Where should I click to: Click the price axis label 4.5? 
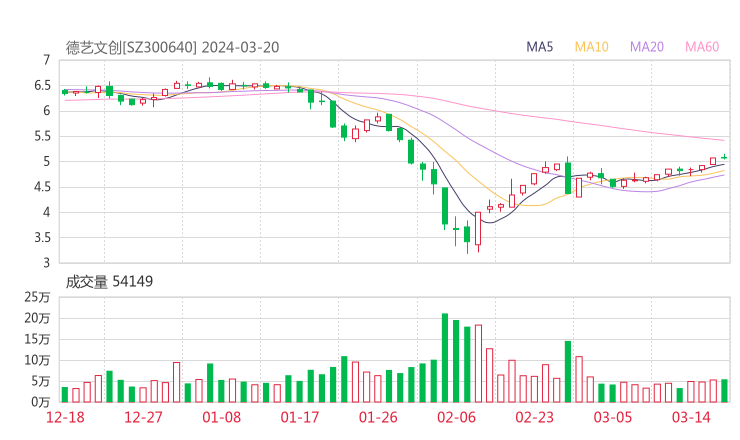point(42,187)
